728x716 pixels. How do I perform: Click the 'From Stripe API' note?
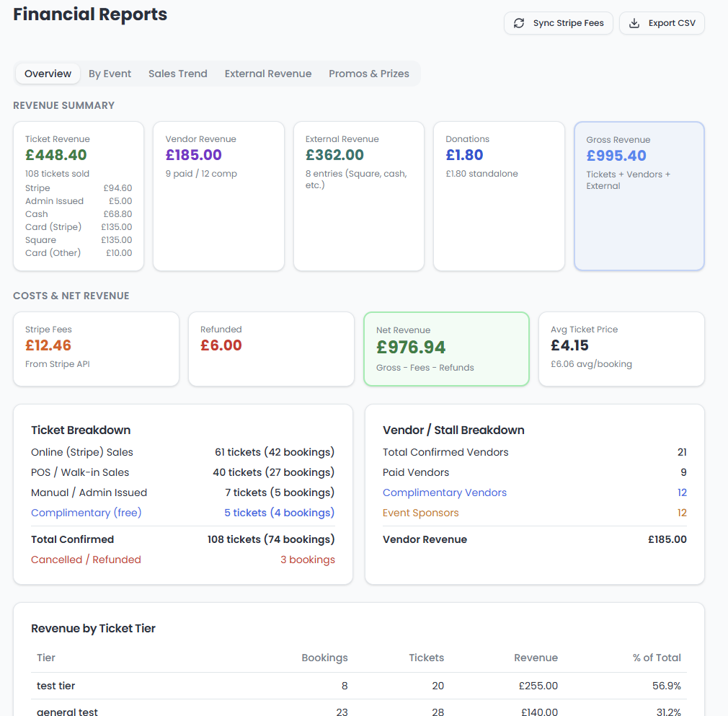point(58,364)
